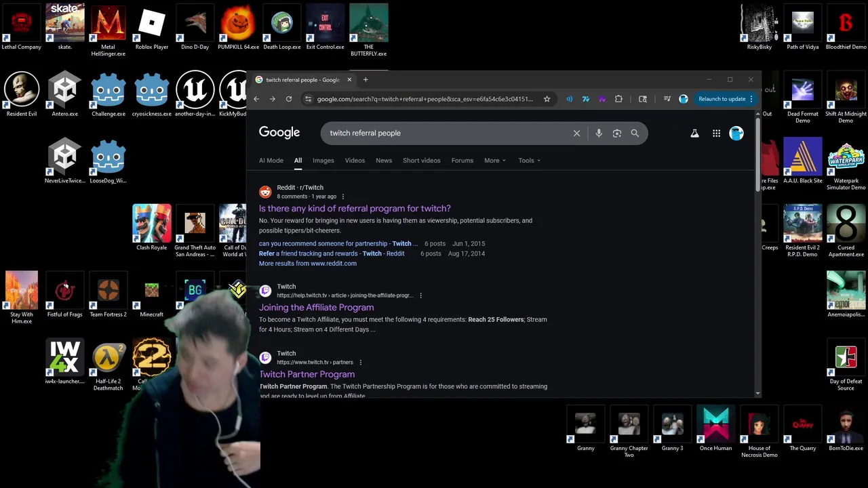Launch BornToDie.exe shortcut
Image resolution: width=868 pixels, height=488 pixels.
pyautogui.click(x=846, y=428)
